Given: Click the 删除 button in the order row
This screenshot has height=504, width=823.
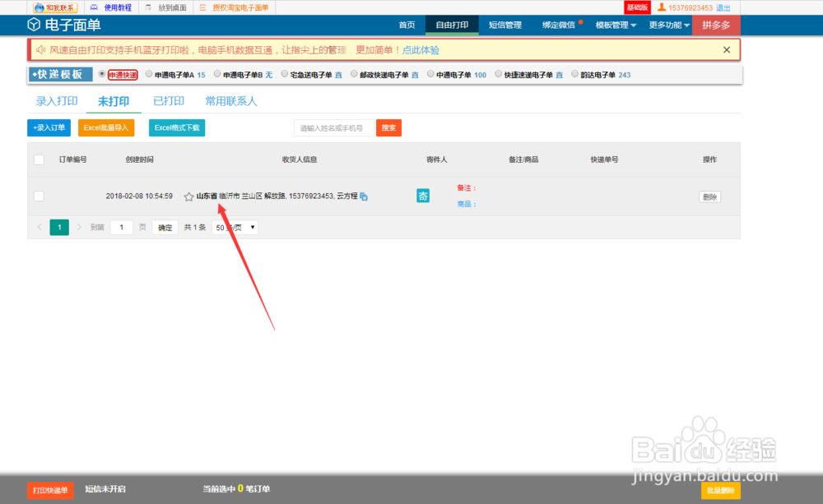Looking at the screenshot, I should pos(709,197).
